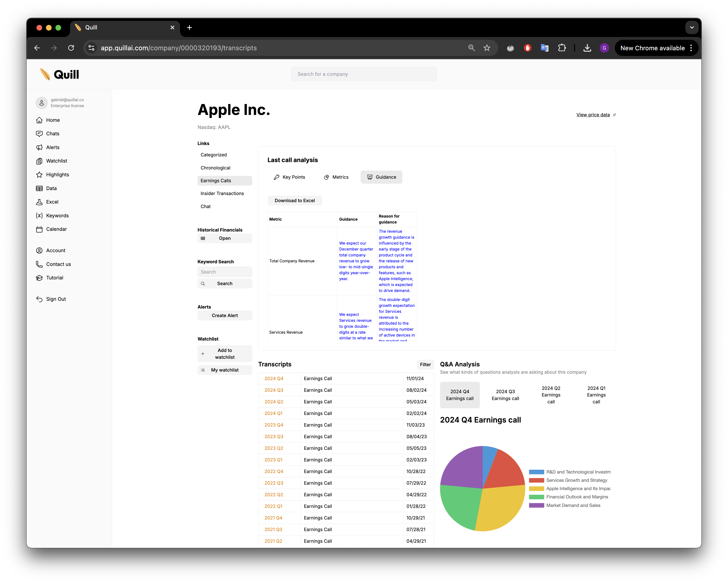Open the 2024 Q4 transcript row
Viewport: 728px width, 583px height.
(x=346, y=378)
